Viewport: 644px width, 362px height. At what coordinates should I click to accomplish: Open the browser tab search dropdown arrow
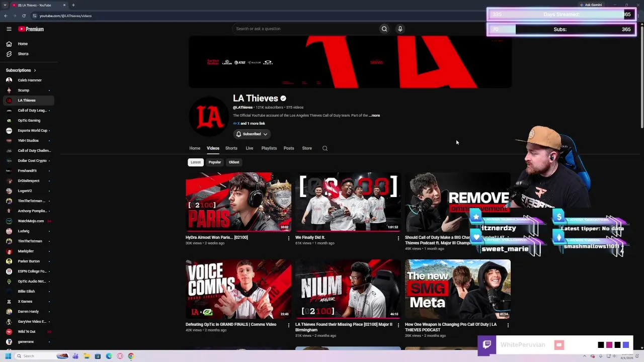click(x=5, y=5)
